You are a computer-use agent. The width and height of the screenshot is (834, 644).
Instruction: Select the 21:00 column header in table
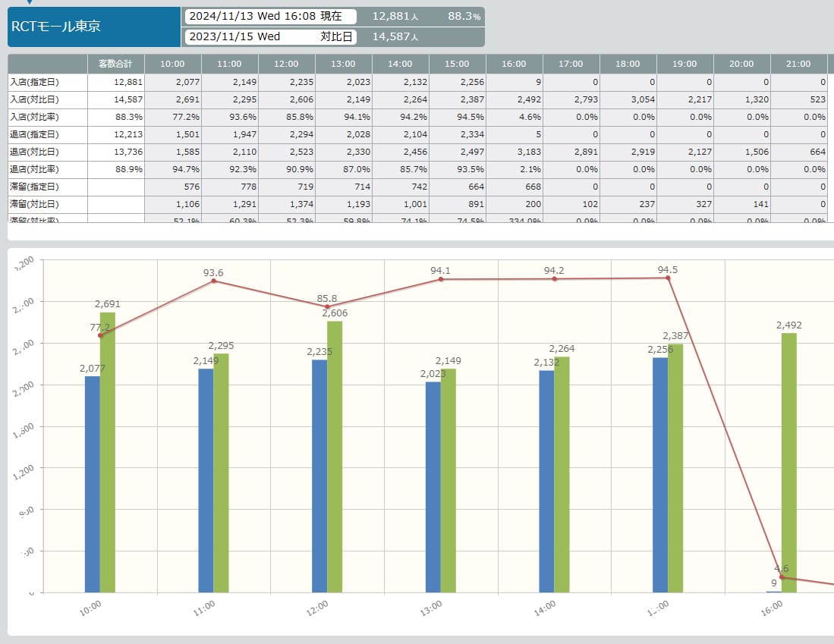(798, 64)
